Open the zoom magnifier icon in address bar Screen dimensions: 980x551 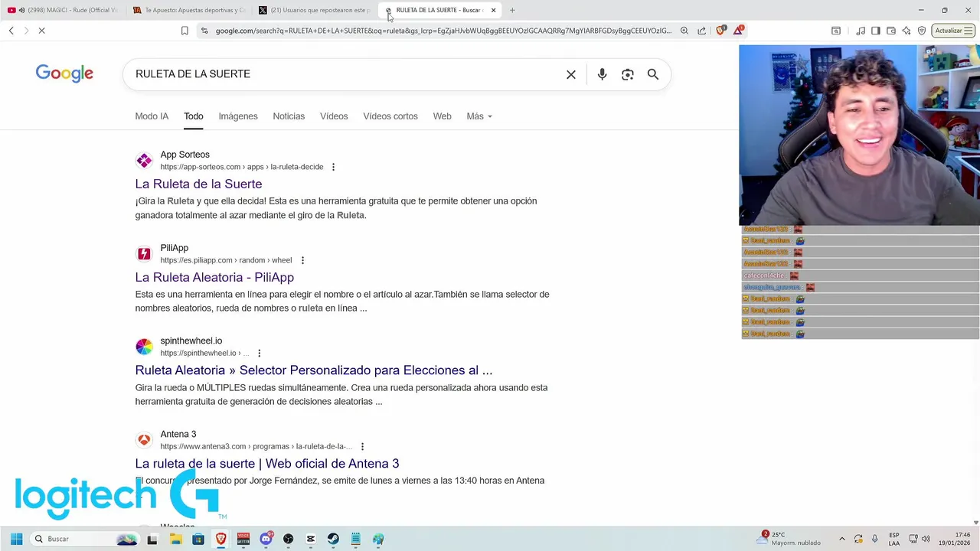[684, 31]
